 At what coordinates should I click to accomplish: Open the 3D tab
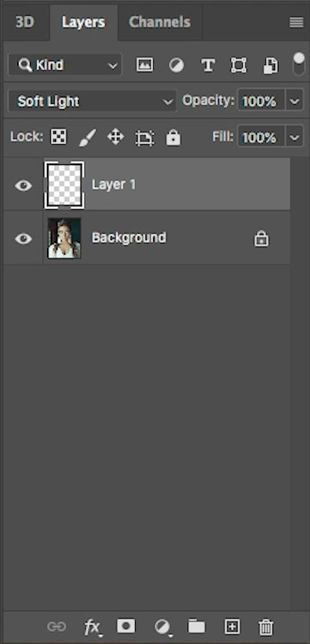tap(25, 22)
